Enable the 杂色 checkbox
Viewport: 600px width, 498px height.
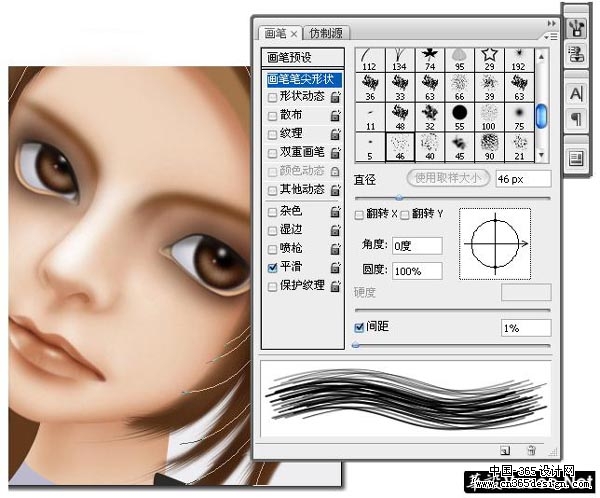[272, 212]
